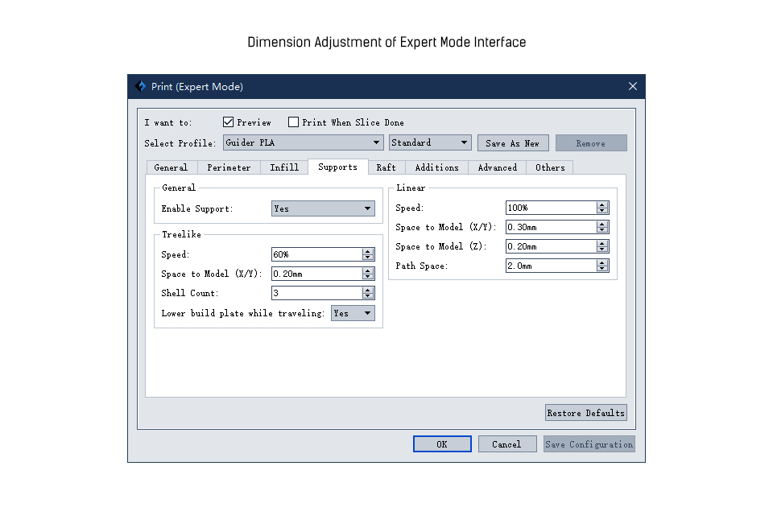The width and height of the screenshot is (773, 532).
Task: Click the FlashPrint logo icon in title bar
Action: click(141, 86)
